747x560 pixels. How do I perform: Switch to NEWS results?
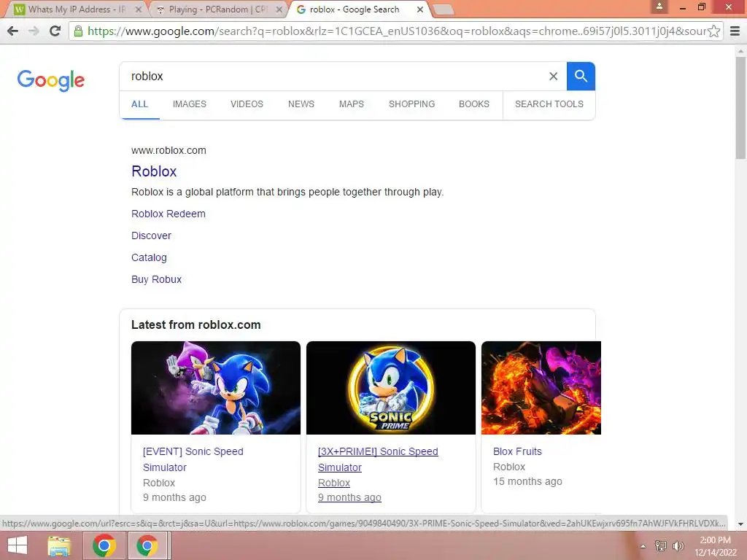301,104
